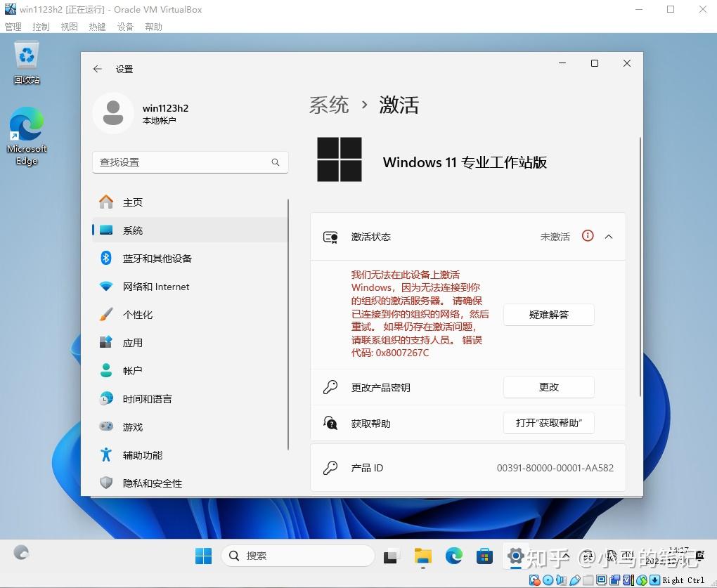Click the VirtualBox USB device status icon

pyautogui.click(x=575, y=580)
